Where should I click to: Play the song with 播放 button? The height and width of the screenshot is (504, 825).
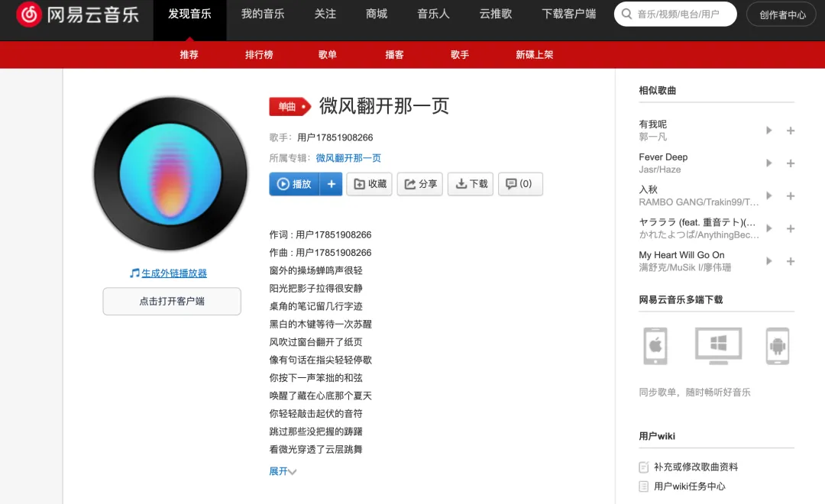[295, 183]
